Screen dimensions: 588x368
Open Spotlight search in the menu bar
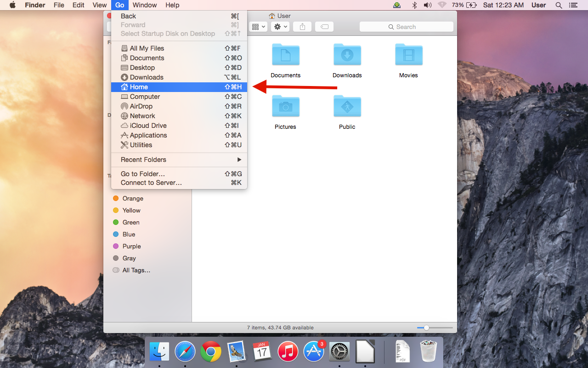559,5
